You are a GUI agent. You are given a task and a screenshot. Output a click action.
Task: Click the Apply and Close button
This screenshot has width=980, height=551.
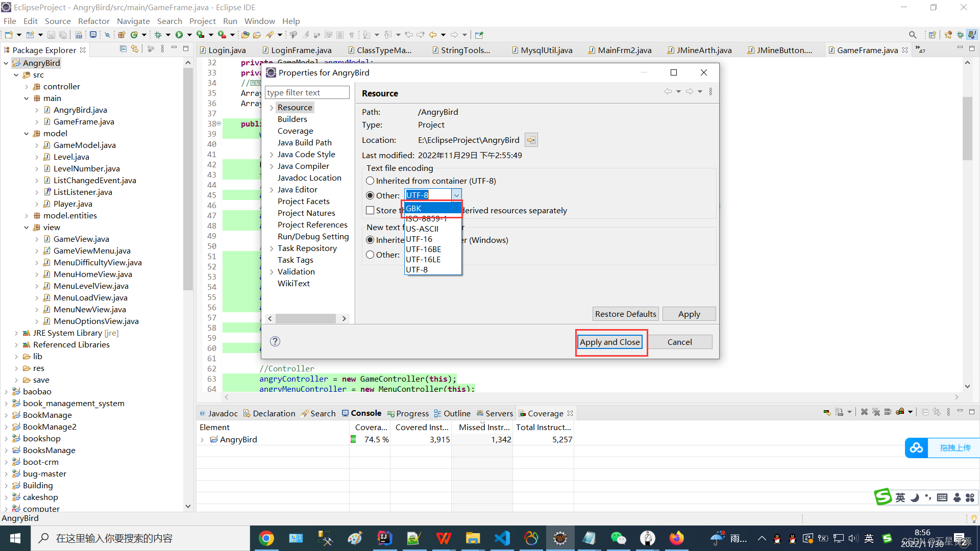tap(610, 342)
